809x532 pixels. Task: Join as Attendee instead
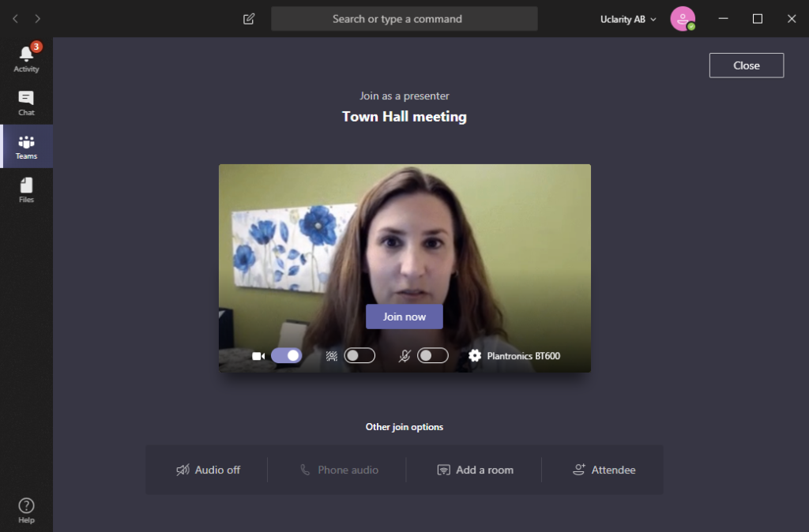click(x=604, y=470)
